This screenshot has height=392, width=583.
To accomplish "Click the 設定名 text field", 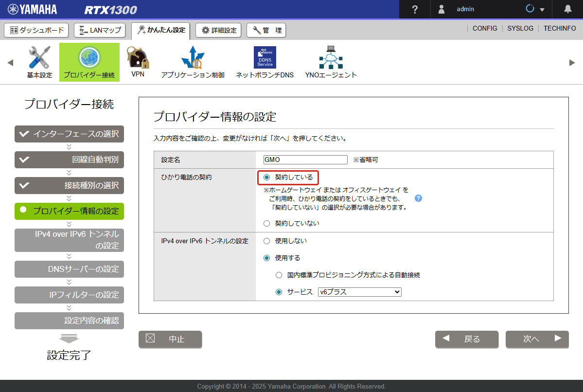I will click(305, 160).
